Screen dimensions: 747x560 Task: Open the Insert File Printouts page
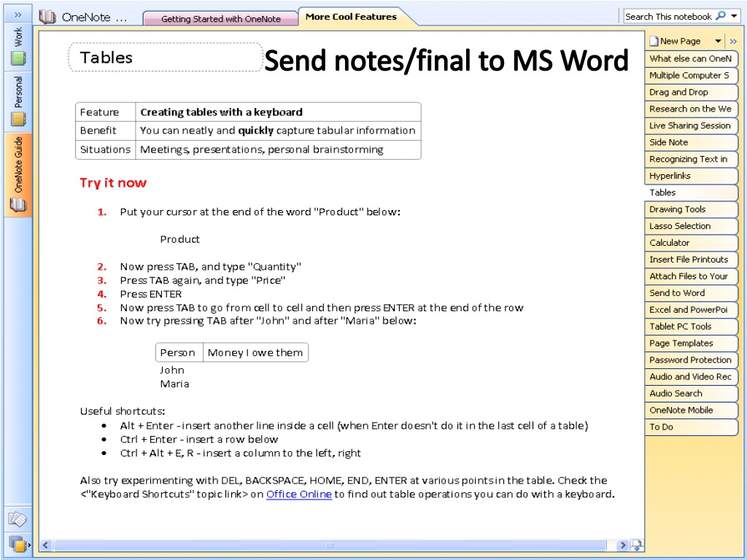(x=692, y=260)
